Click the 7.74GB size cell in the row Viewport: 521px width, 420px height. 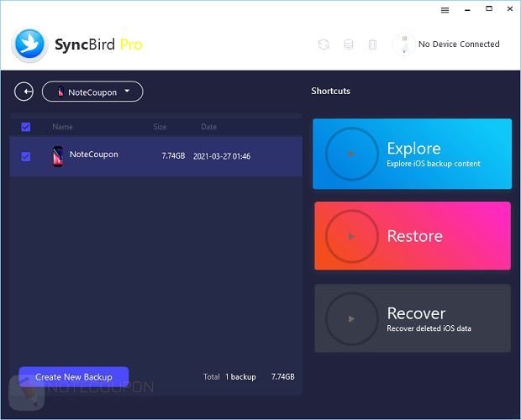(x=173, y=156)
